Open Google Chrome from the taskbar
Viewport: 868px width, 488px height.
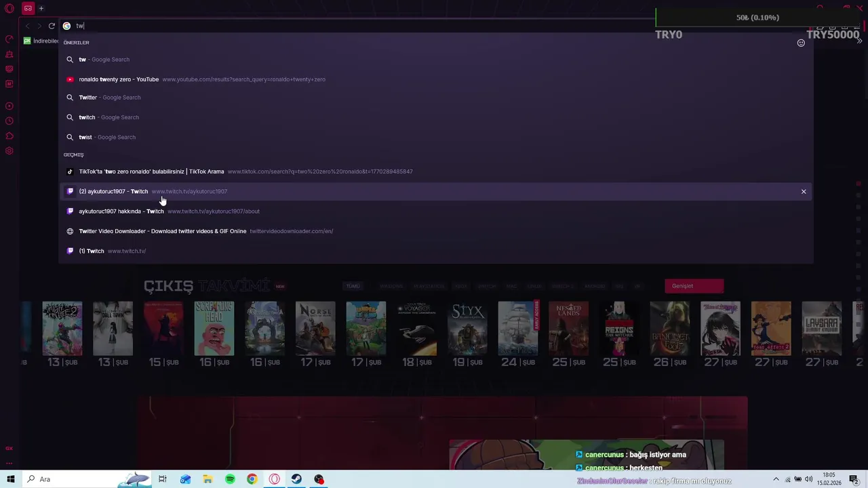tap(252, 479)
